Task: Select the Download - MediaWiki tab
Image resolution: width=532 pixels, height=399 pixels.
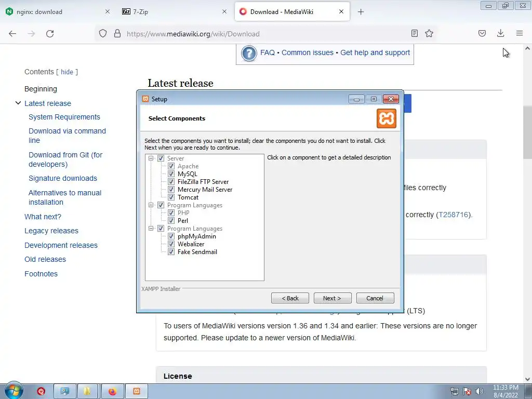Action: pyautogui.click(x=292, y=11)
